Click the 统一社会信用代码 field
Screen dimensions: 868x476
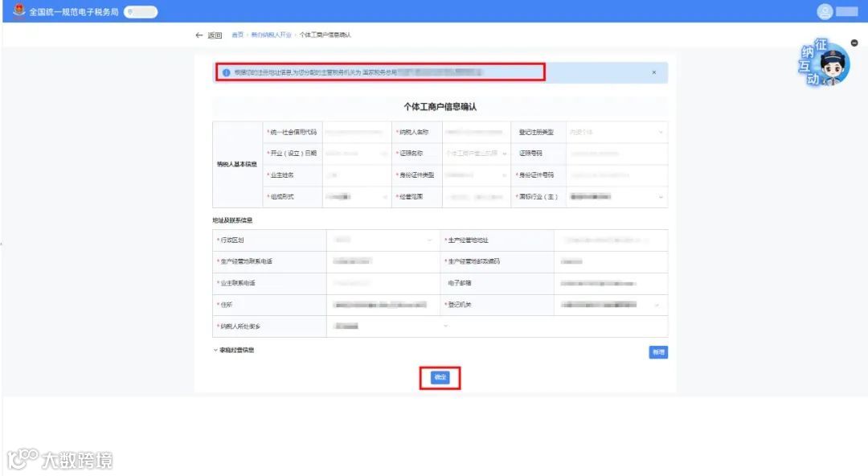pos(357,133)
